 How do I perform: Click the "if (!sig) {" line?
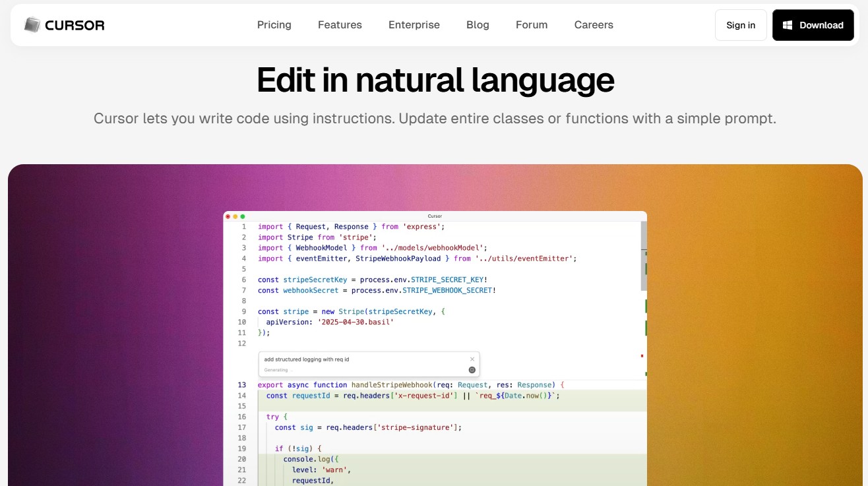[298, 448]
